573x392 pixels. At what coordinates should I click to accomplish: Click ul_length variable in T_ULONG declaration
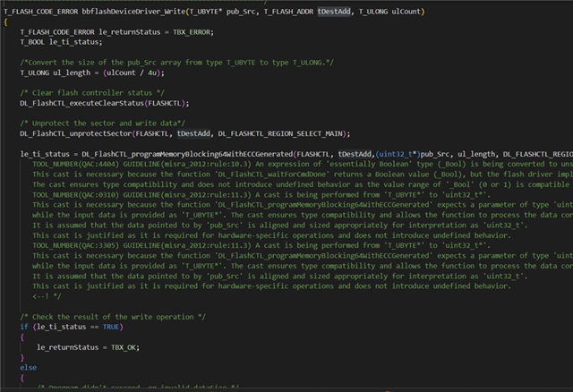pyautogui.click(x=72, y=72)
